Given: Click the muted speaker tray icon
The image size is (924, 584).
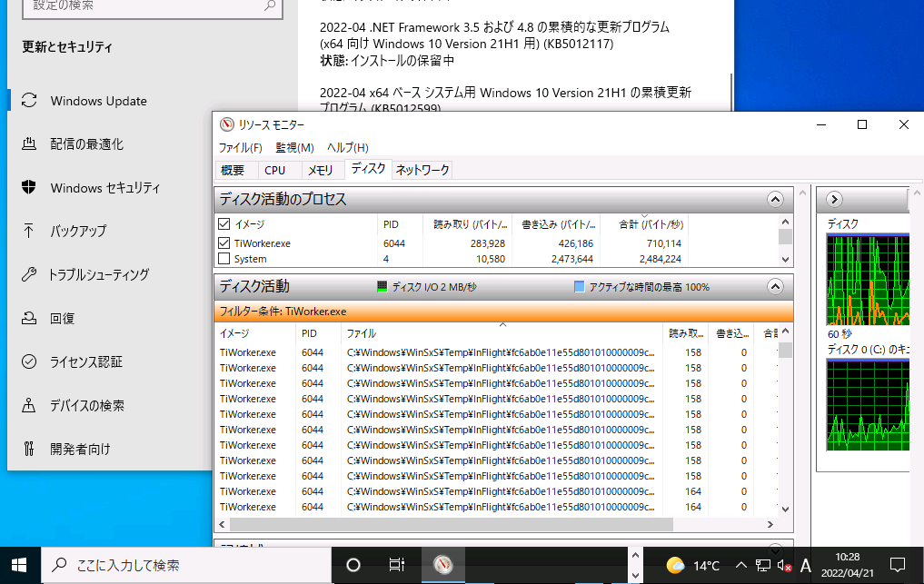Looking at the screenshot, I should (784, 566).
